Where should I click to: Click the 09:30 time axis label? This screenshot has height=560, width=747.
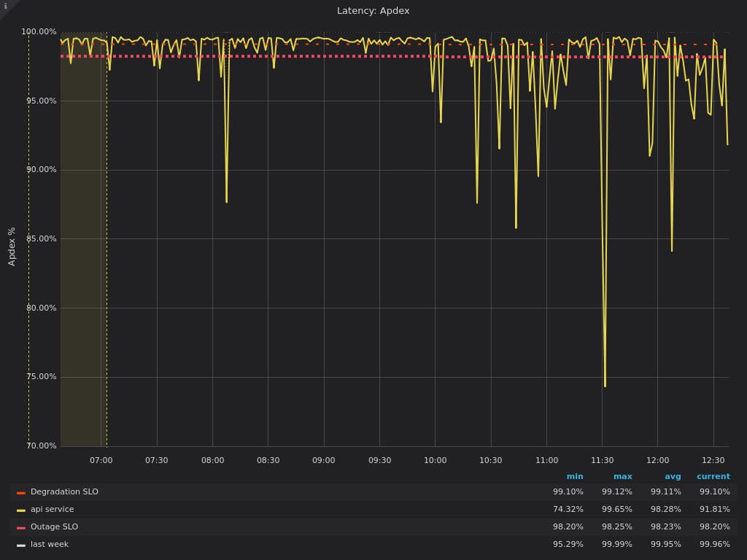click(x=379, y=461)
